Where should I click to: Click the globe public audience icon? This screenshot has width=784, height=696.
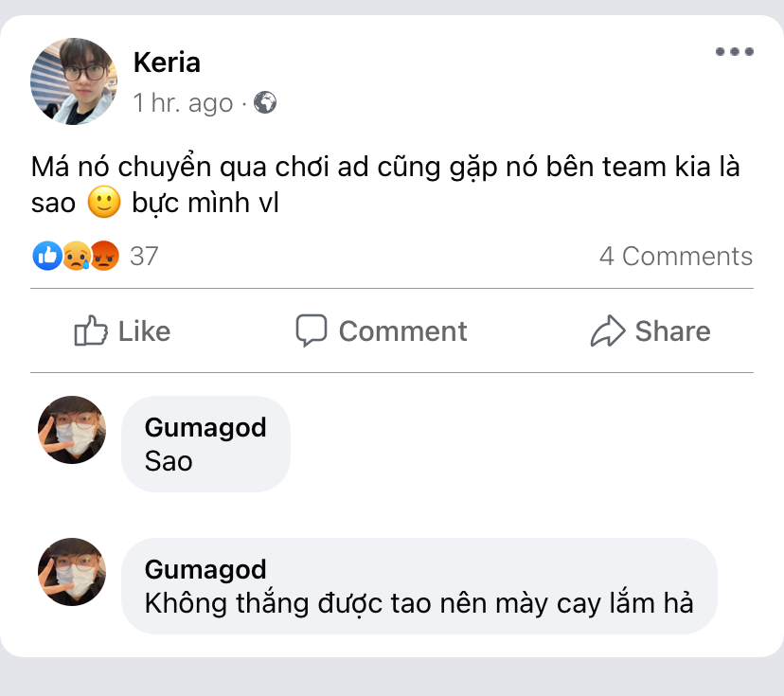coord(266,102)
